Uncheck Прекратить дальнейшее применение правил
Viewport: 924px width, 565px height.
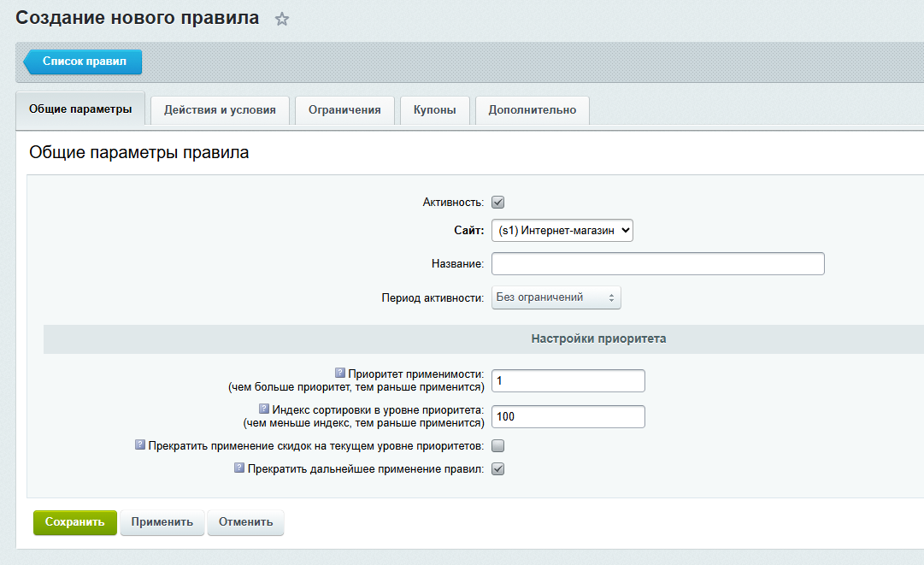click(x=496, y=468)
